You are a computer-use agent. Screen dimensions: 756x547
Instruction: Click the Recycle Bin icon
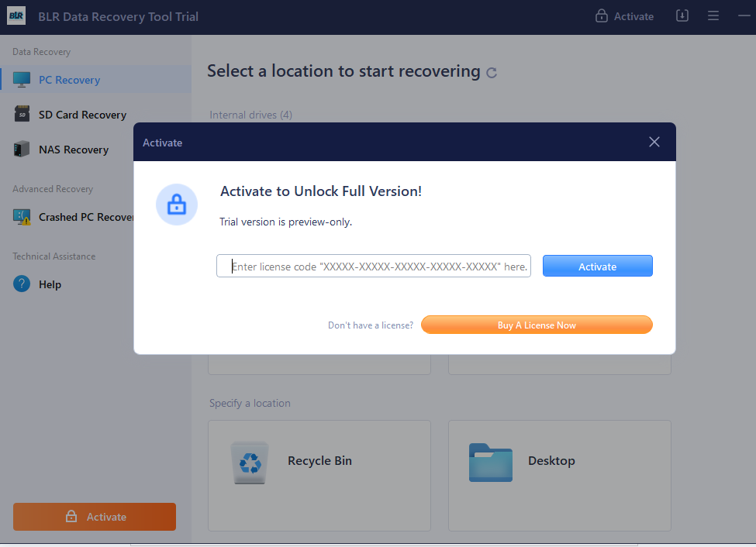click(250, 463)
